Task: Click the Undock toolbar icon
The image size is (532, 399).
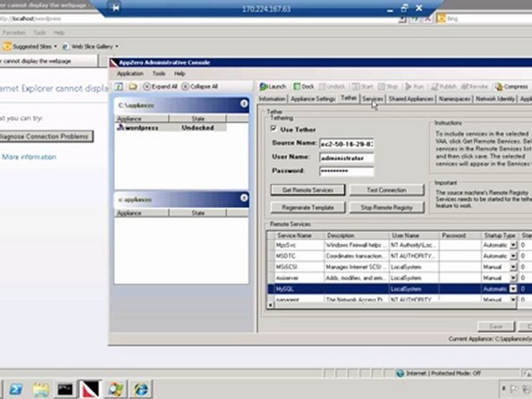Action: (322, 86)
